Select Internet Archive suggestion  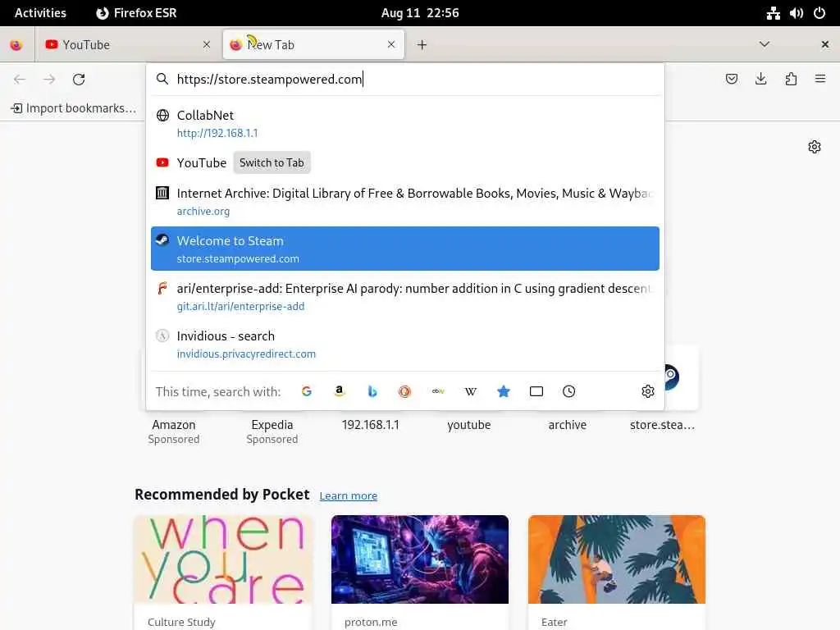tap(405, 202)
